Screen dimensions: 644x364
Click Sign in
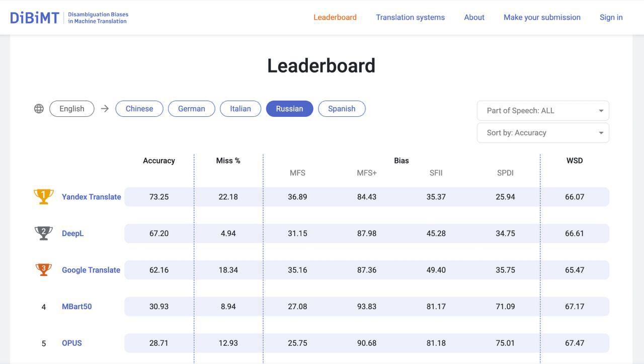click(x=611, y=17)
